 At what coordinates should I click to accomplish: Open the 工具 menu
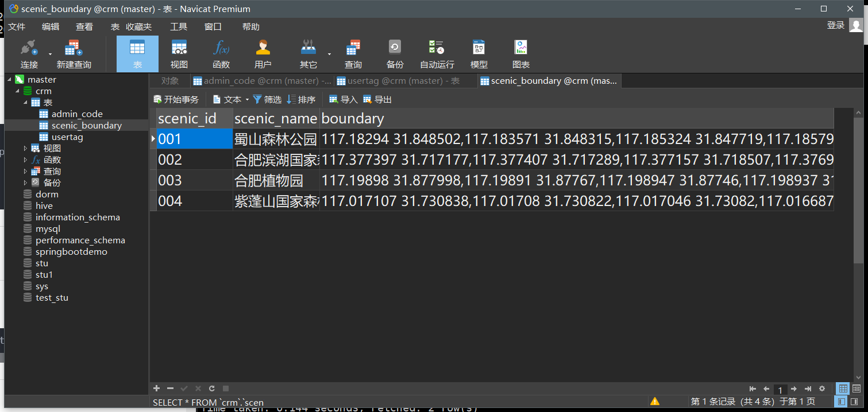pyautogui.click(x=179, y=27)
